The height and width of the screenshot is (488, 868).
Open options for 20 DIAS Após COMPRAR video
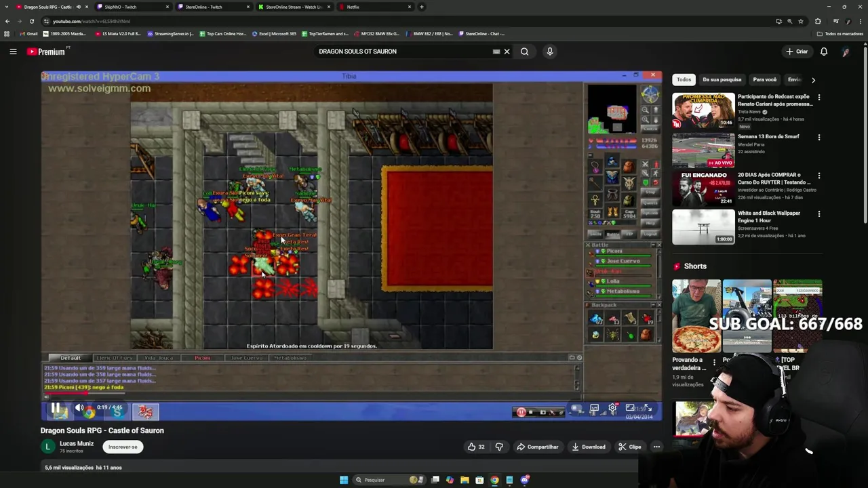819,176
